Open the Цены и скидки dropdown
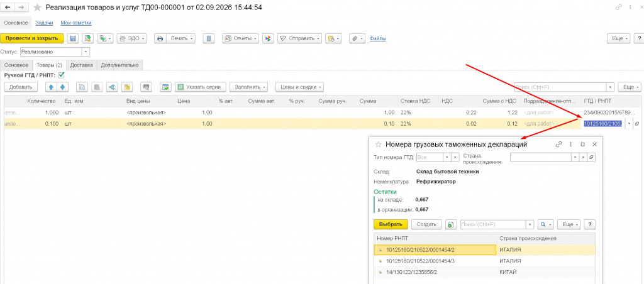 coord(300,87)
